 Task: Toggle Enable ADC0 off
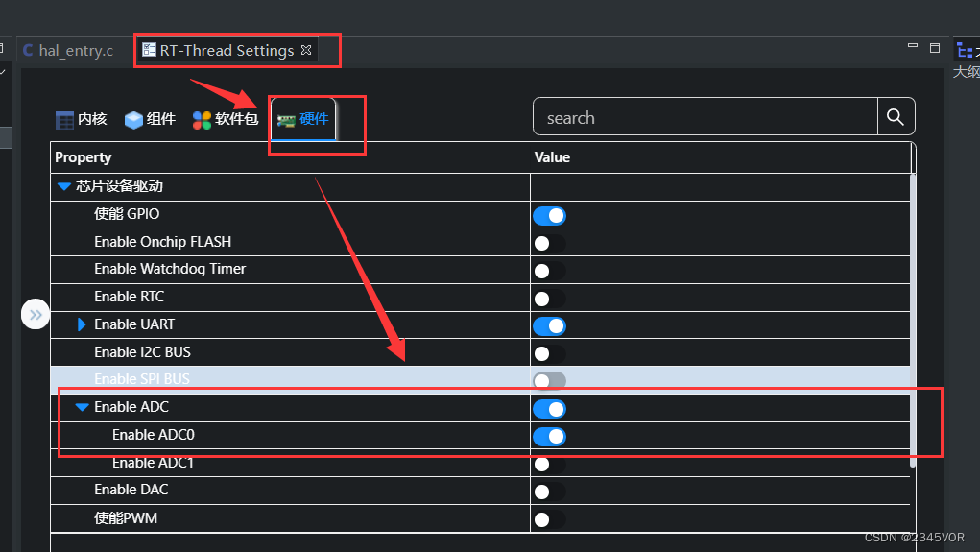click(549, 437)
